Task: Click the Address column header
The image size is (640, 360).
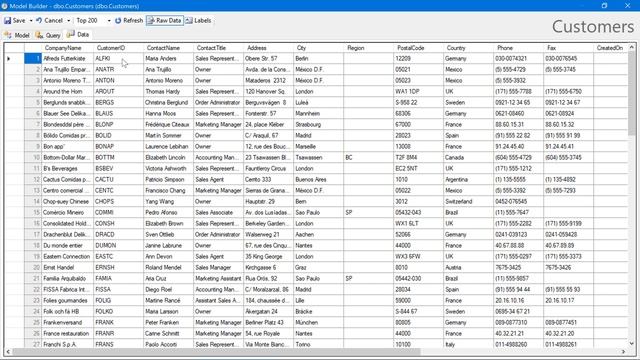Action: tap(268, 48)
